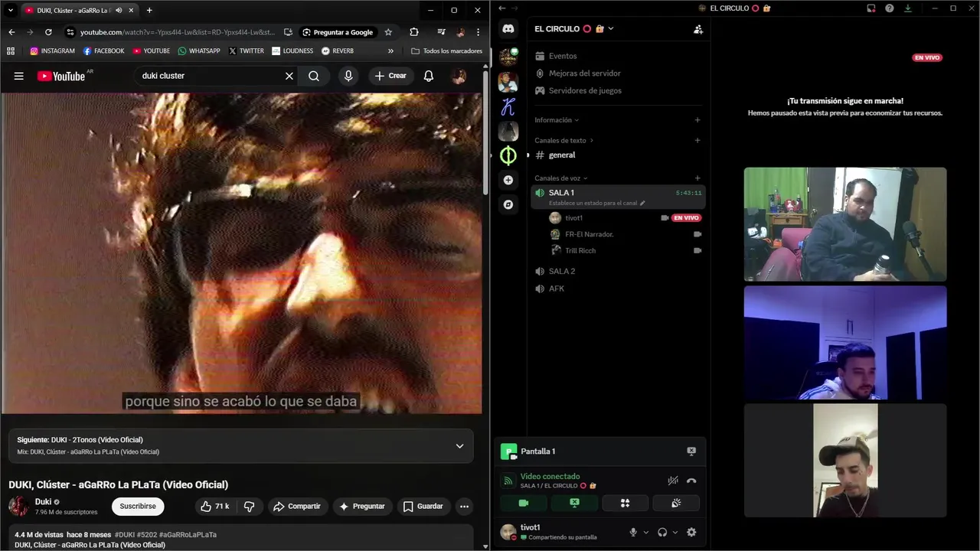Open Discord user settings gear
980x551 pixels.
pyautogui.click(x=691, y=532)
